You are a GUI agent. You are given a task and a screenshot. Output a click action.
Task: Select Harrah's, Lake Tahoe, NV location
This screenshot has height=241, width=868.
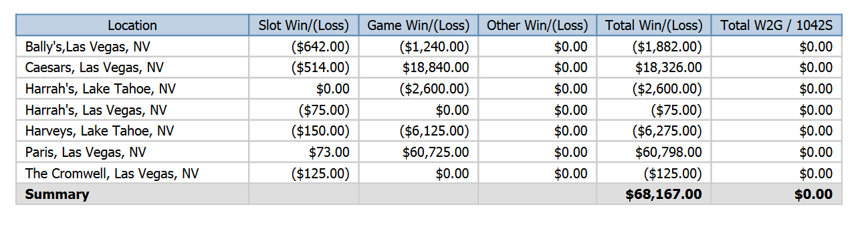tap(132, 89)
